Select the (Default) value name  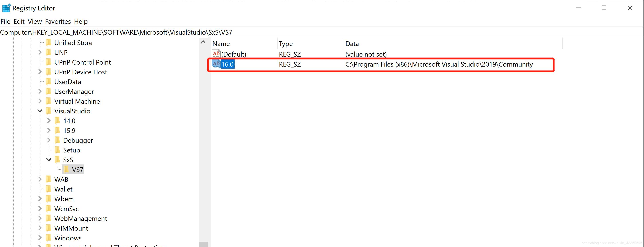click(x=234, y=54)
